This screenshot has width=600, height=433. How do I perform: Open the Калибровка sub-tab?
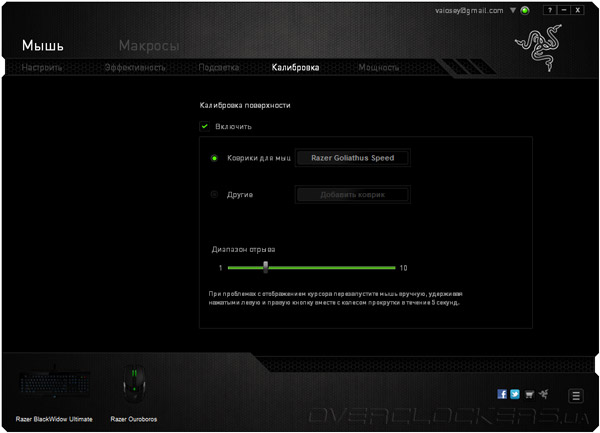click(295, 67)
